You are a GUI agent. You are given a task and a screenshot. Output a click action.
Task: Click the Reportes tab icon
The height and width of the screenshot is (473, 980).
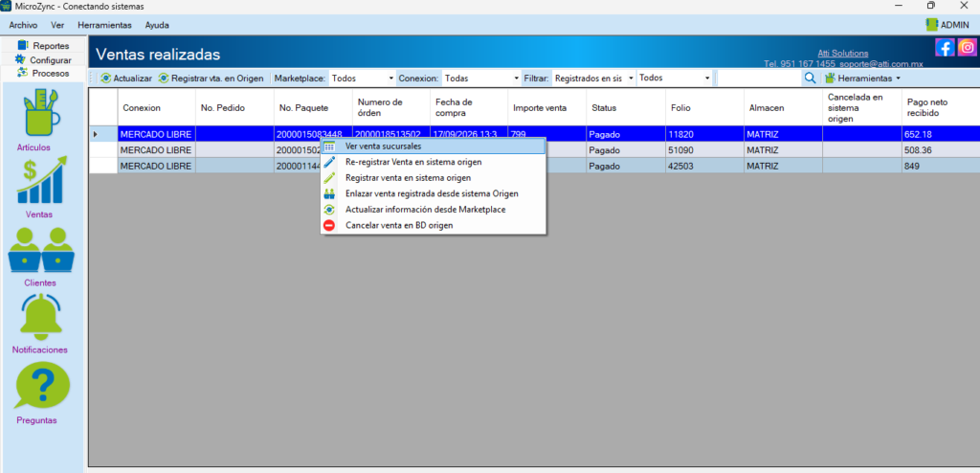coord(23,46)
